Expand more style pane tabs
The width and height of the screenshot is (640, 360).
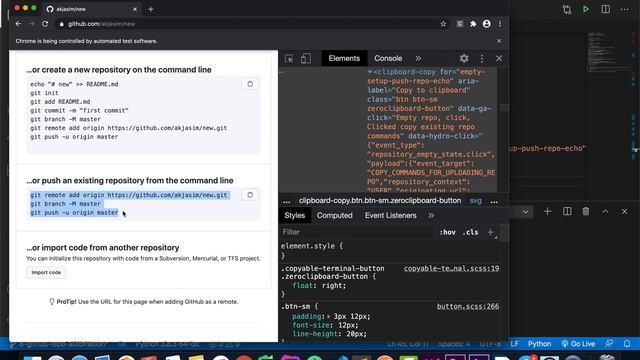(x=431, y=216)
